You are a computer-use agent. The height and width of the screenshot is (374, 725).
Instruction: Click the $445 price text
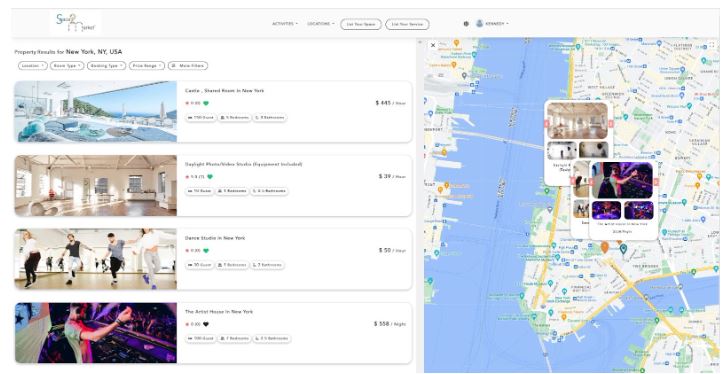383,103
